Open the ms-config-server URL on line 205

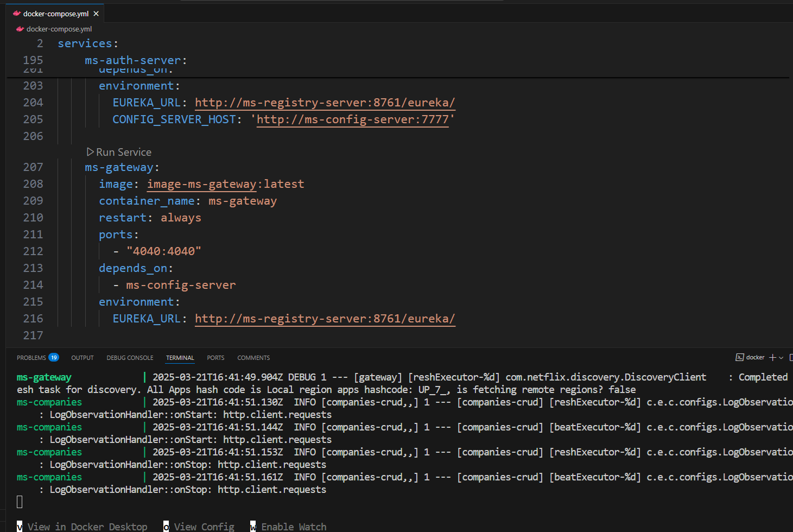[353, 119]
